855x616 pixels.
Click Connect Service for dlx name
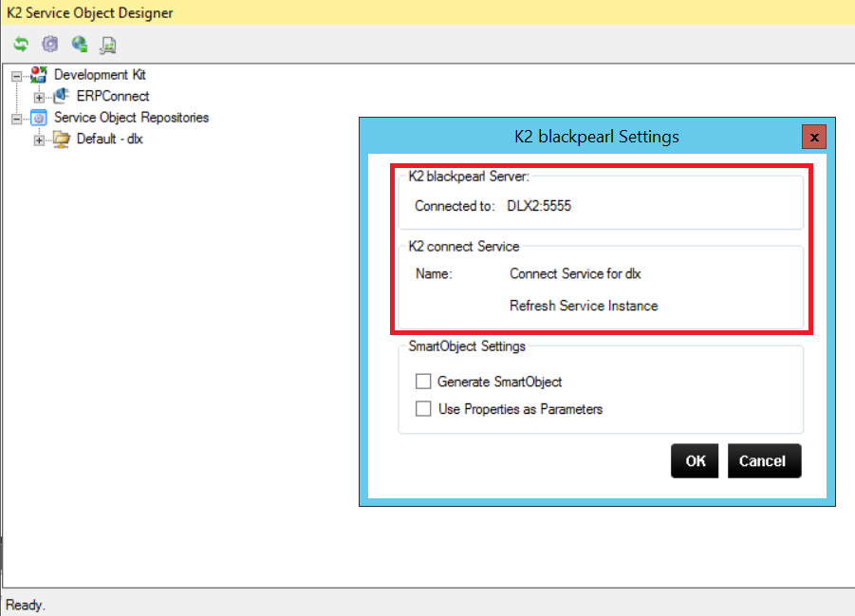pyautogui.click(x=575, y=273)
